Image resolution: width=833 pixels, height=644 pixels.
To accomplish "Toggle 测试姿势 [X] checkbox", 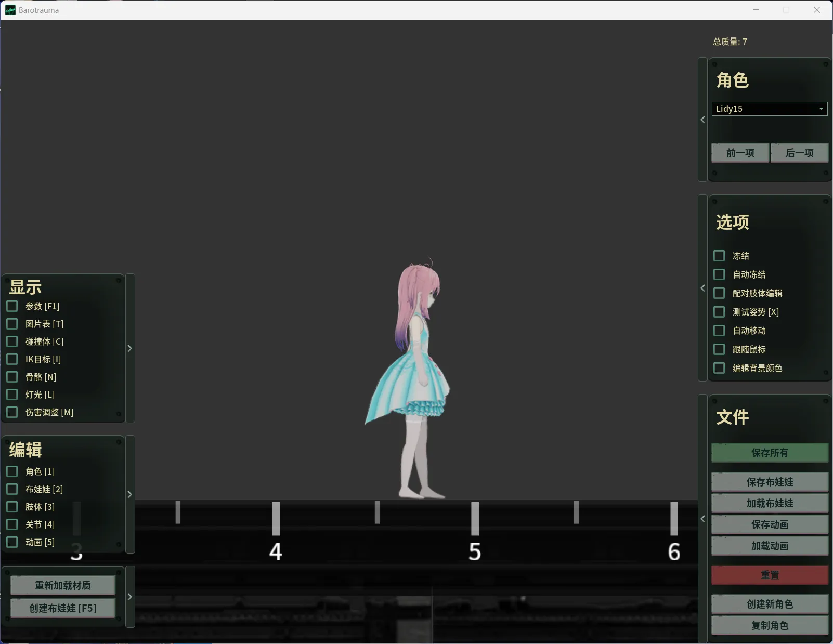I will pos(719,312).
